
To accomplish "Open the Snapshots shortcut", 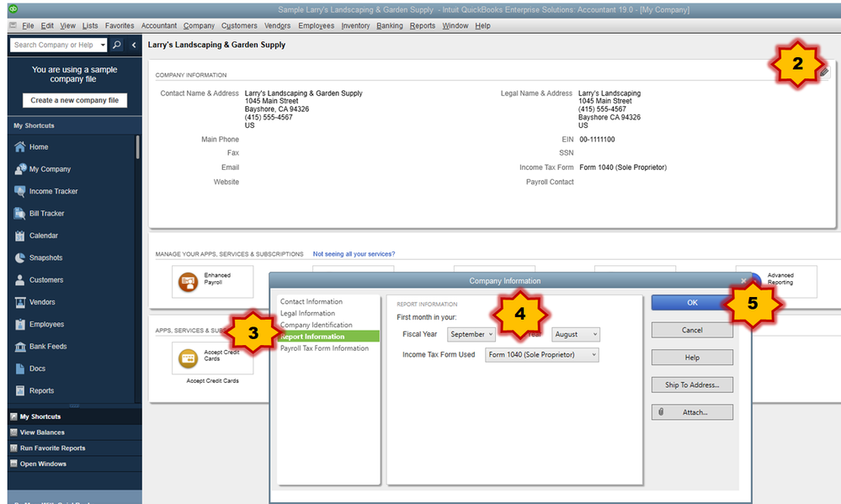I will pos(45,257).
